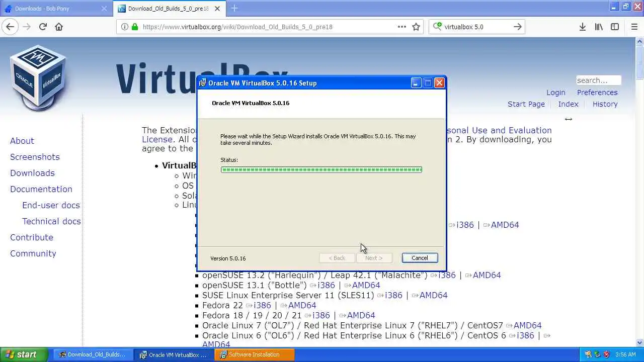Image resolution: width=644 pixels, height=362 pixels.
Task: Click the VirtualBox cube logo
Action: (38, 77)
